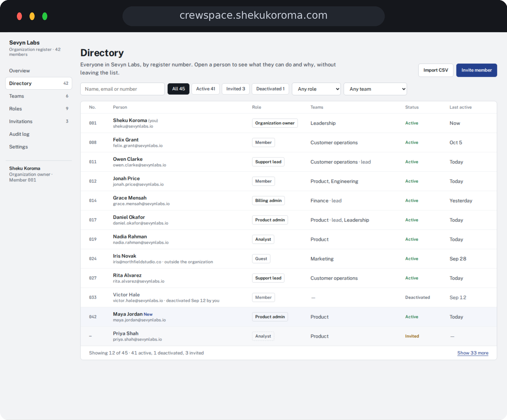The height and width of the screenshot is (420, 507).
Task: Open deactivated Victor Hale's entry
Action: [x=289, y=297]
